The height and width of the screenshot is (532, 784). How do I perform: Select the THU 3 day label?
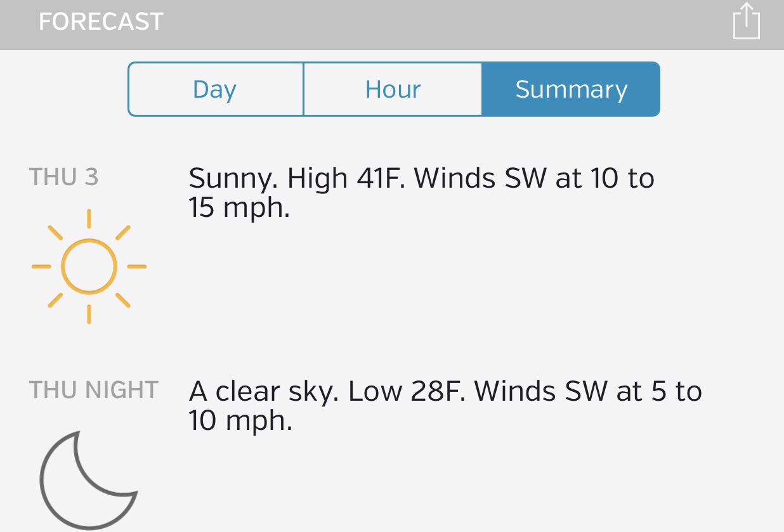tap(63, 178)
